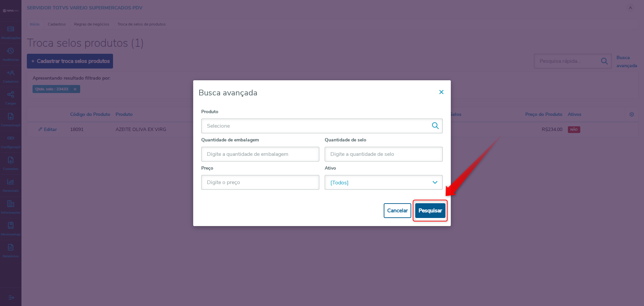Open the Ativo [Todos] dropdown
644x306 pixels.
point(383,182)
